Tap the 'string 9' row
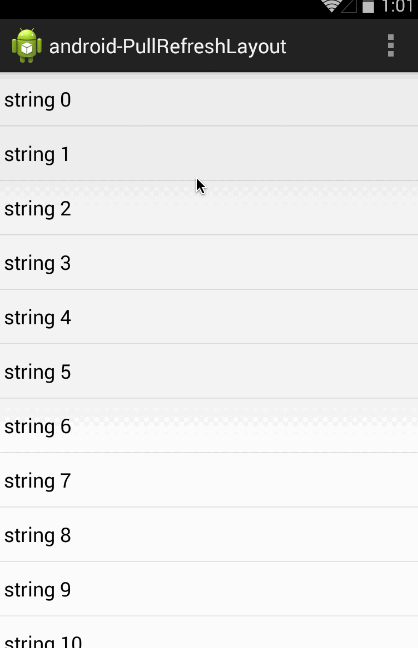418x648 pixels. click(209, 589)
